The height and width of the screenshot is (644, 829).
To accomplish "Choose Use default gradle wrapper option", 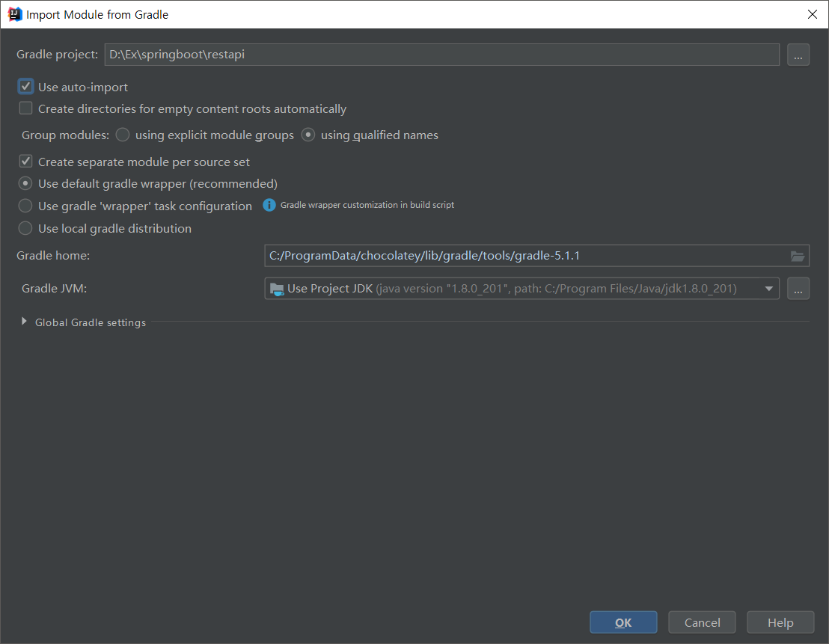I will [x=25, y=183].
